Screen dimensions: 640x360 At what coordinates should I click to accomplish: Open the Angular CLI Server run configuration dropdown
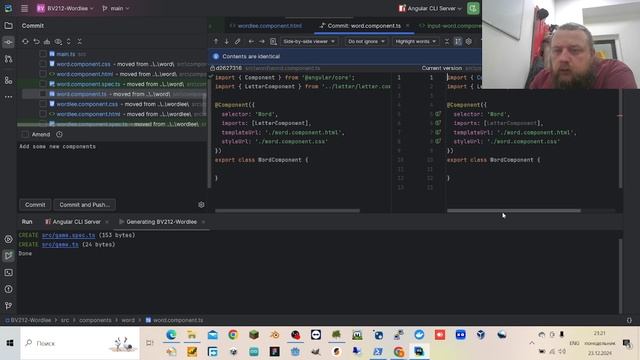click(430, 8)
